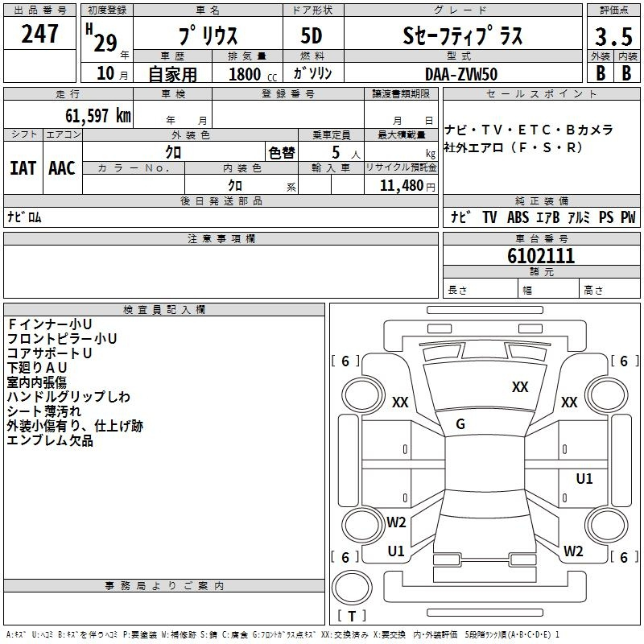Select the 譲渡書類期限 header
This screenshot has width=644, height=644.
(401, 93)
